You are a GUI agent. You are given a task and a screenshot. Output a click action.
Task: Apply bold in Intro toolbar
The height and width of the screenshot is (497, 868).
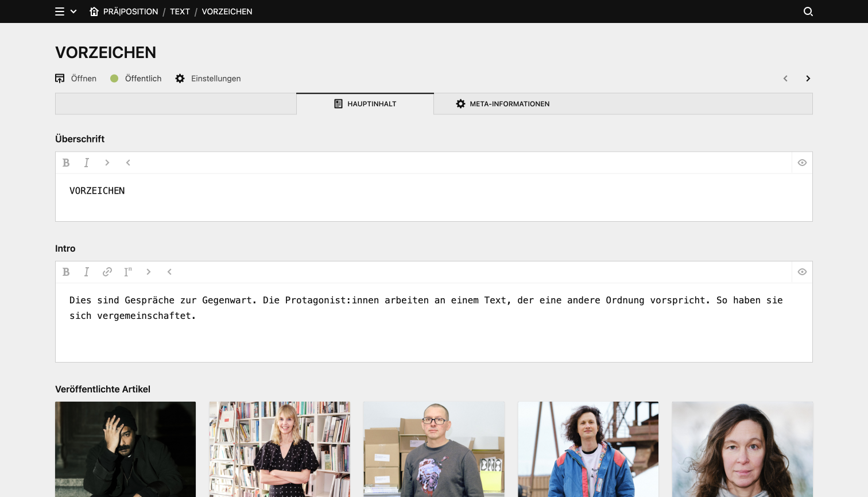(x=66, y=272)
